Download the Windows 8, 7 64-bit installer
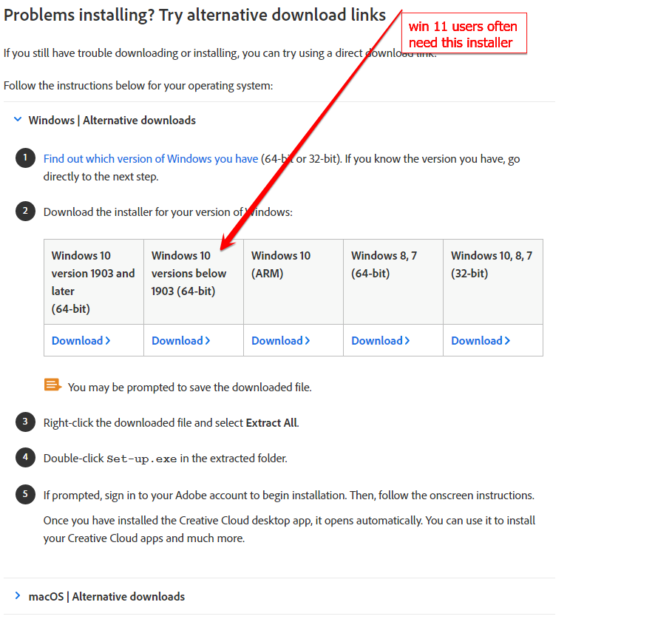Image resolution: width=672 pixels, height=622 pixels. coord(380,341)
